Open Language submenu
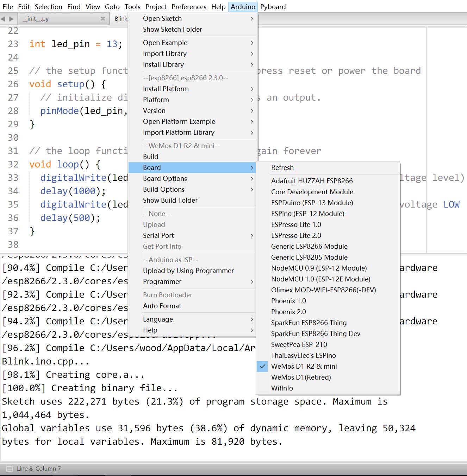 [193, 319]
